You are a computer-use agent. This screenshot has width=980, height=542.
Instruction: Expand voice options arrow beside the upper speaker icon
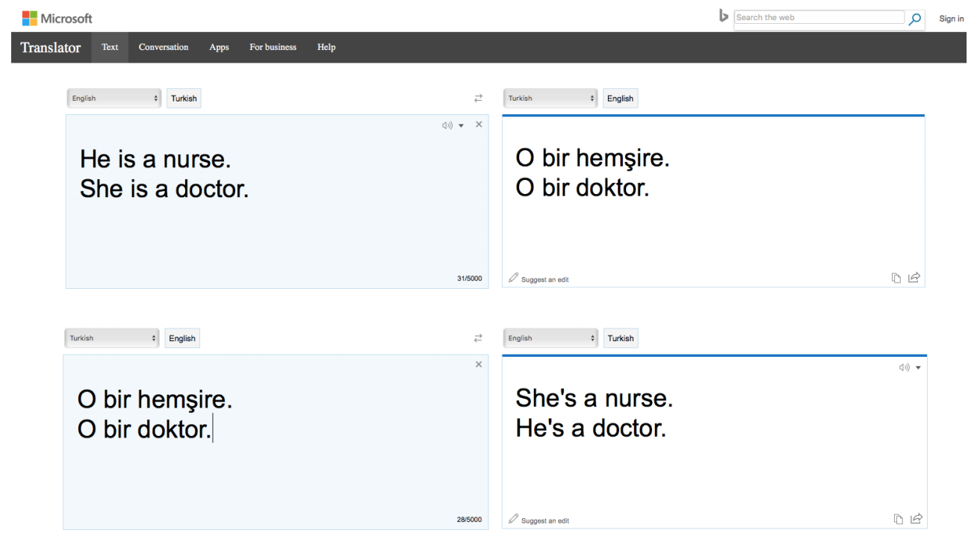pyautogui.click(x=462, y=125)
